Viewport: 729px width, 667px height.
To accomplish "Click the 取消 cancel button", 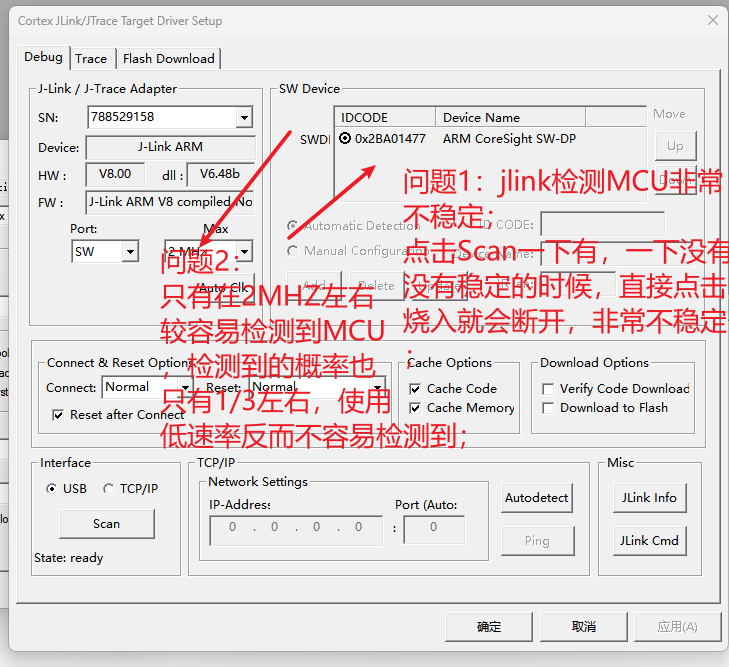I will coord(584,627).
